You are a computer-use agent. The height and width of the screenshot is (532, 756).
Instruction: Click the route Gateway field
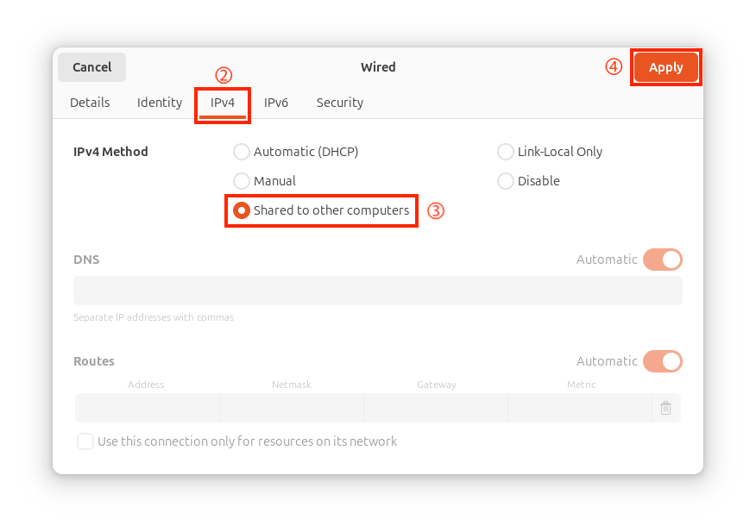coord(436,408)
